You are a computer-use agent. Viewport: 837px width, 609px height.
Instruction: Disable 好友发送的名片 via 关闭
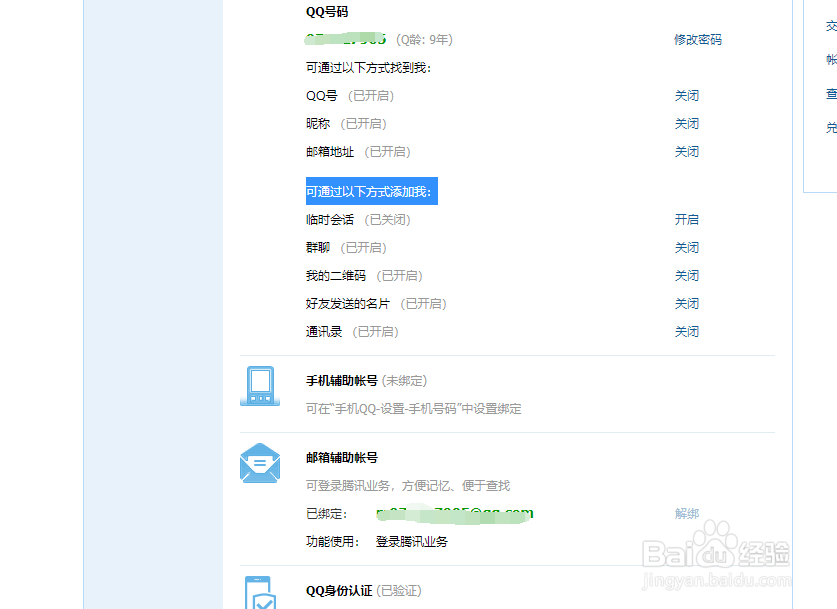click(686, 304)
